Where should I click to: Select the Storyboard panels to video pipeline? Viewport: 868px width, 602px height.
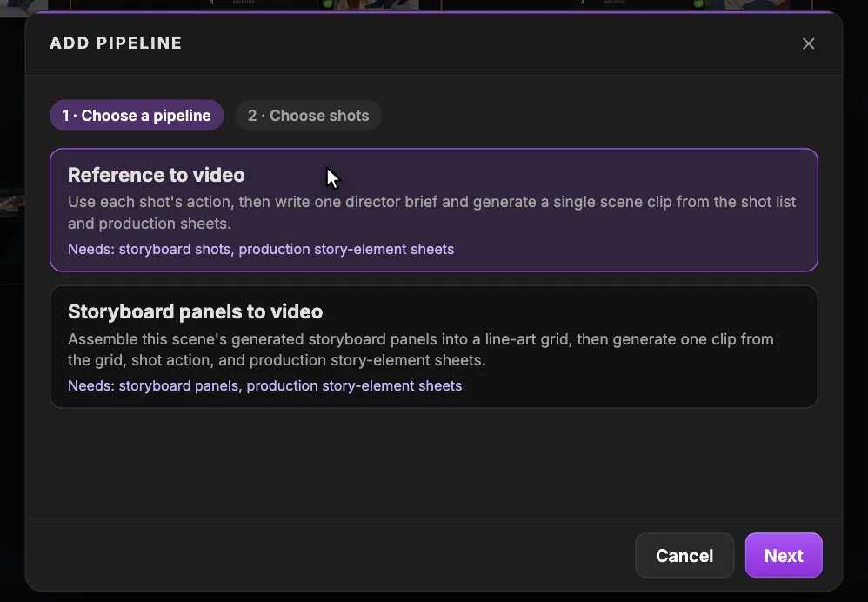tap(434, 347)
